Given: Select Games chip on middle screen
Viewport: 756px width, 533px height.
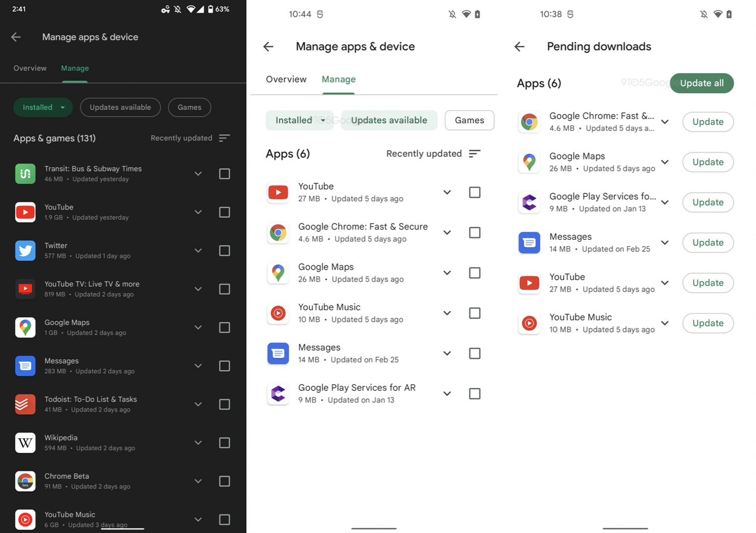Looking at the screenshot, I should [x=469, y=120].
